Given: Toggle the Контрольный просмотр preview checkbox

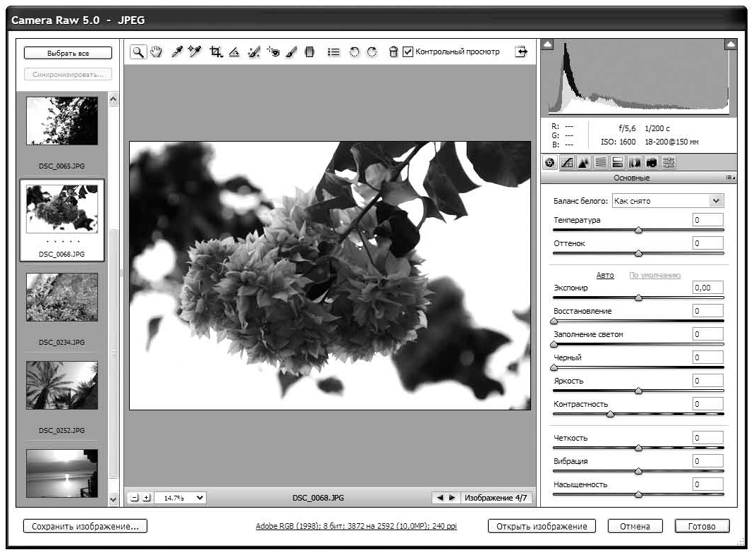Looking at the screenshot, I should click(x=408, y=51).
